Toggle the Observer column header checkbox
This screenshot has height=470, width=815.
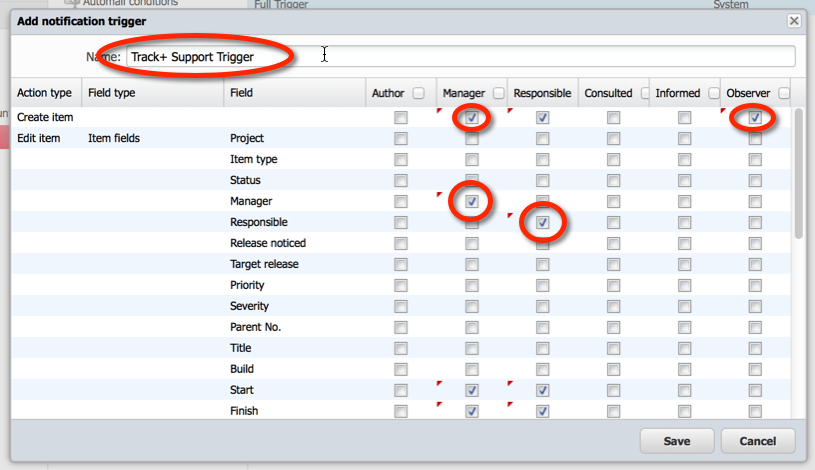click(x=784, y=93)
